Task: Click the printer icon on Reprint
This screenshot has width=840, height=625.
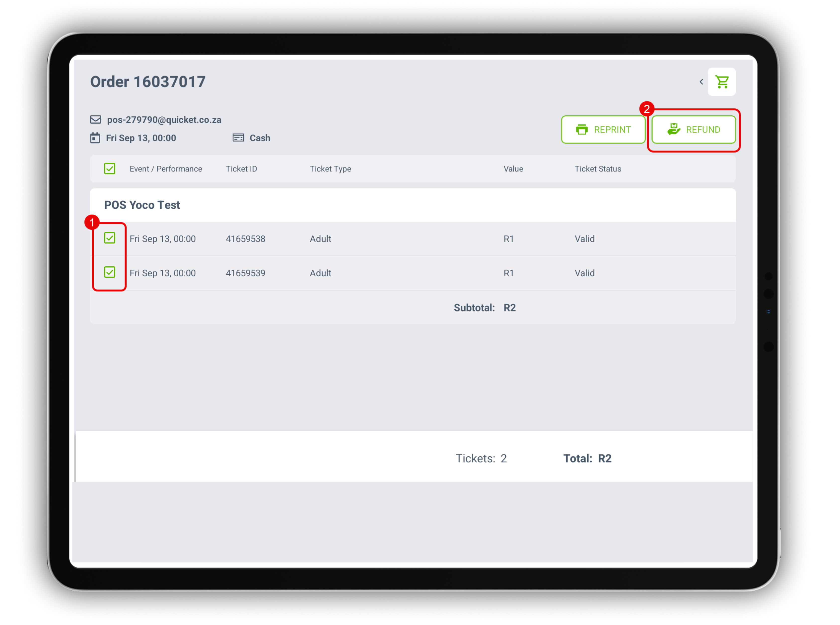Action: 581,130
